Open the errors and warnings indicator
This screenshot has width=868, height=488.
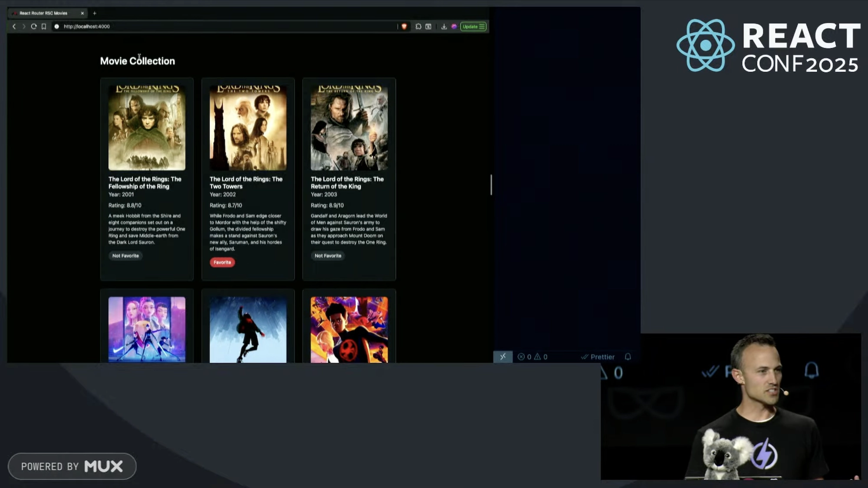pyautogui.click(x=532, y=357)
